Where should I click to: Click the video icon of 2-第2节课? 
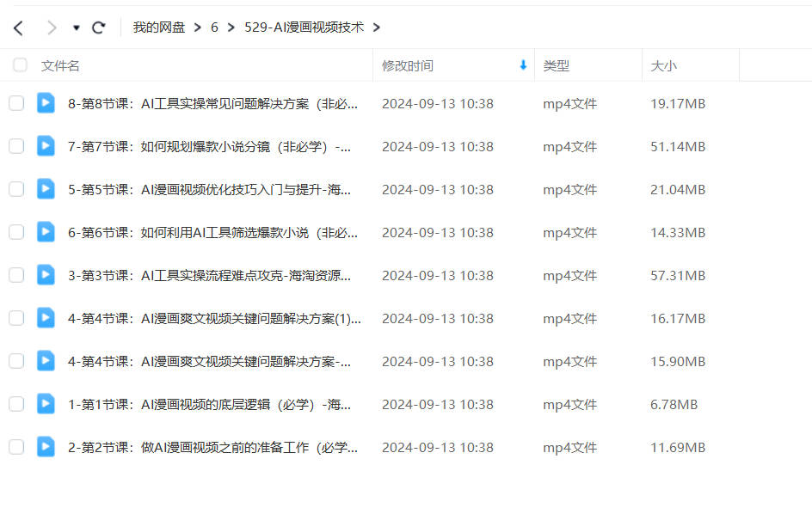tap(46, 447)
